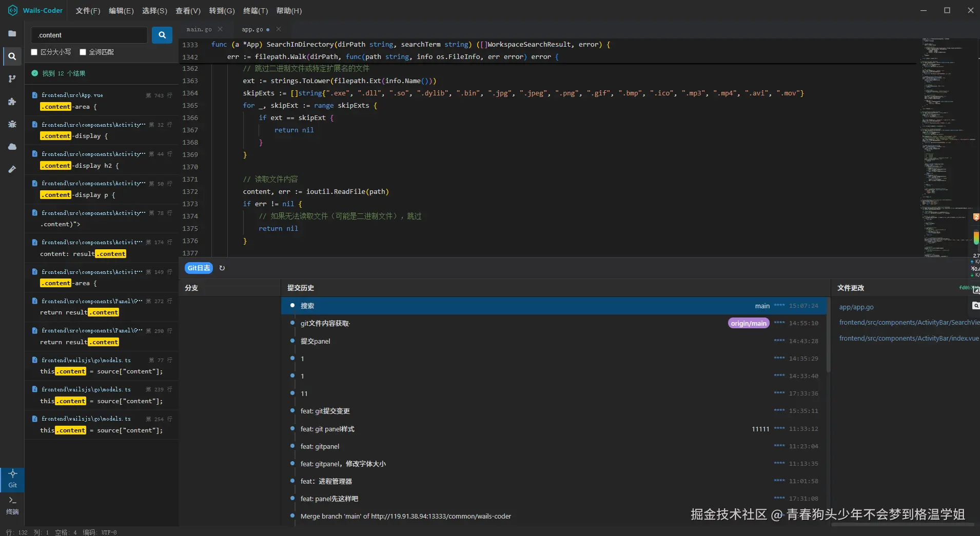Screen dimensions: 980x536
Task: Open the wrench tools sidebar icon
Action: (12, 169)
